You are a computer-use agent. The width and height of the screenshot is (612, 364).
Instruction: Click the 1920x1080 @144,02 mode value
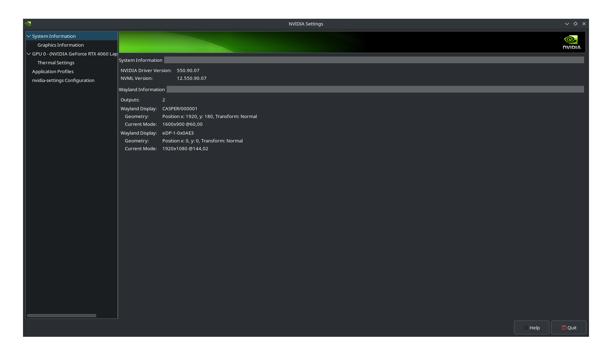pos(185,148)
